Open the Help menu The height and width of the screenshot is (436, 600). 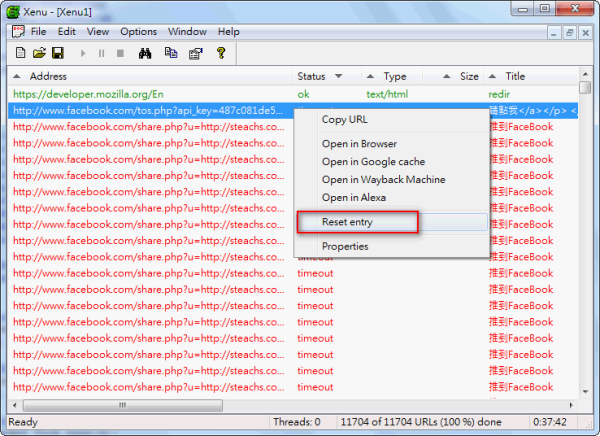pos(228,31)
